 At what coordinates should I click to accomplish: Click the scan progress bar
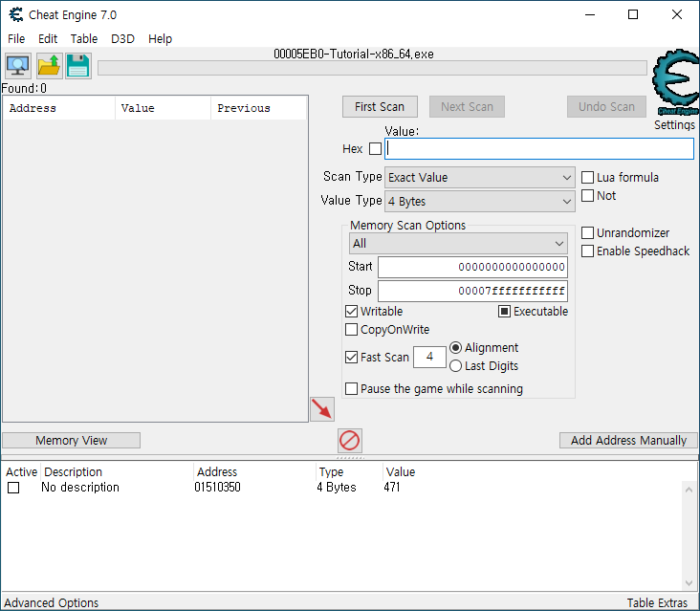coord(372,68)
